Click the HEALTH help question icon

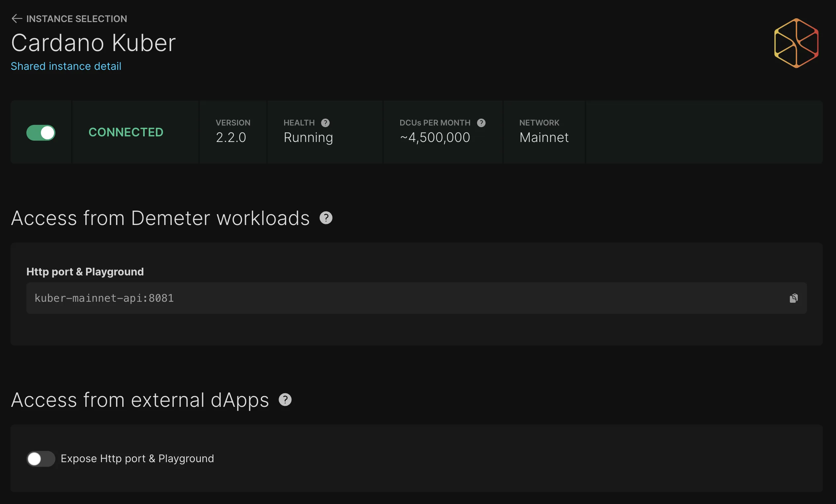(325, 123)
